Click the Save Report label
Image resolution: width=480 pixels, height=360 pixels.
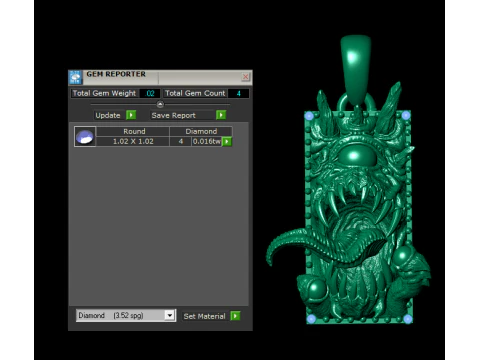point(173,115)
